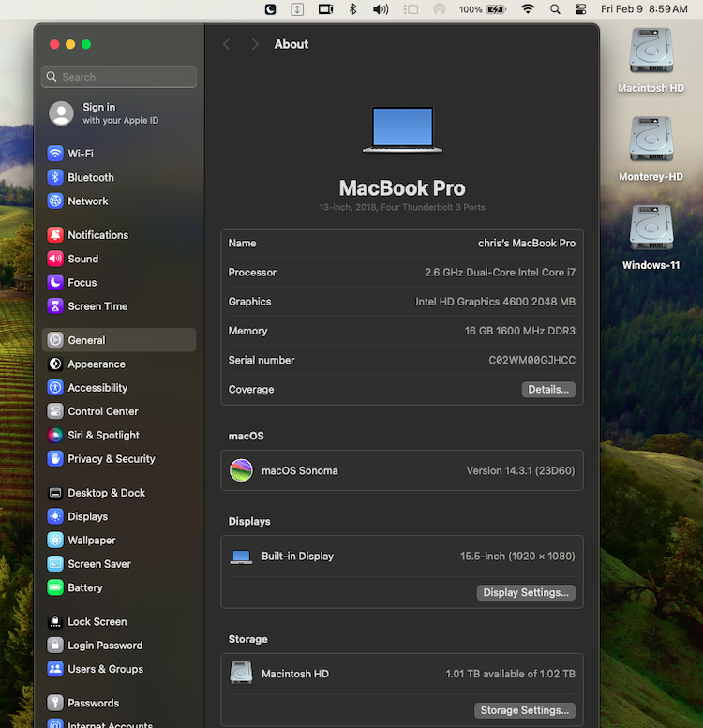Open Control Center settings
Screen dimensions: 703x728
[119, 411]
